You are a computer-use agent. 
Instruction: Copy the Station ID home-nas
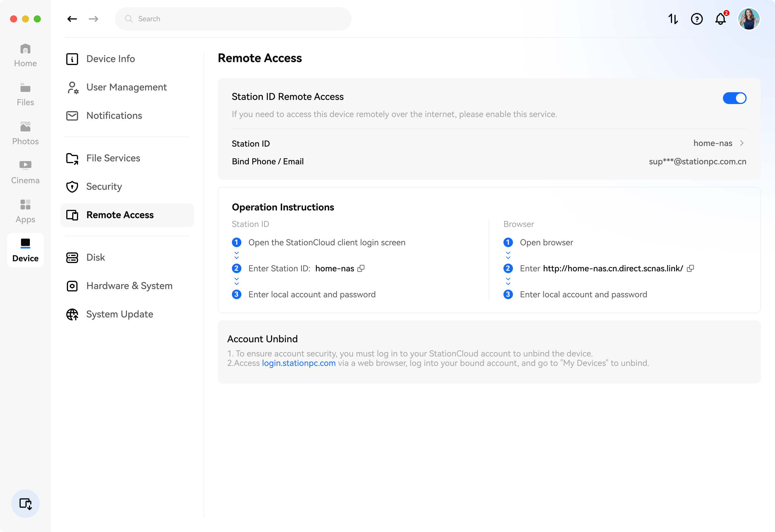pos(361,269)
